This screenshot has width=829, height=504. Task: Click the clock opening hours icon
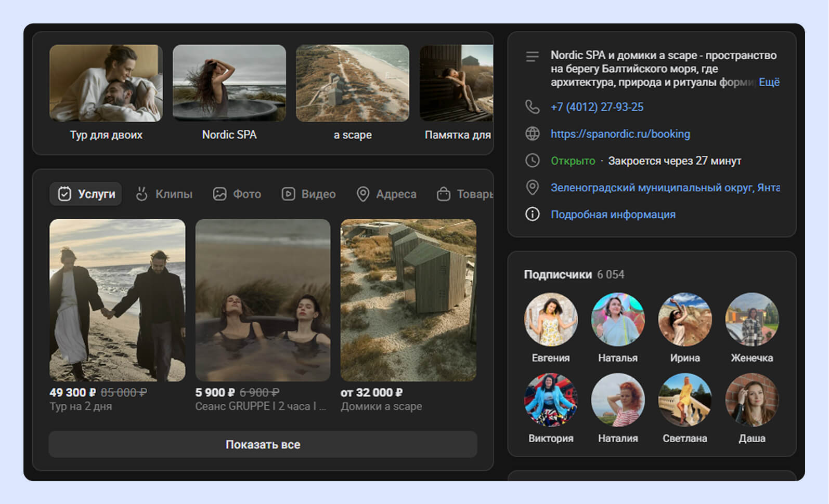click(x=532, y=161)
